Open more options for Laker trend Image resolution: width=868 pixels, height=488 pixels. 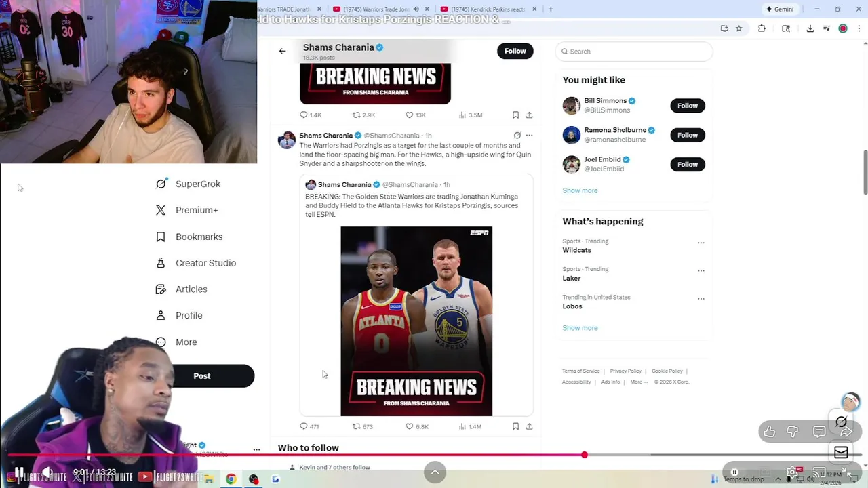pyautogui.click(x=701, y=270)
